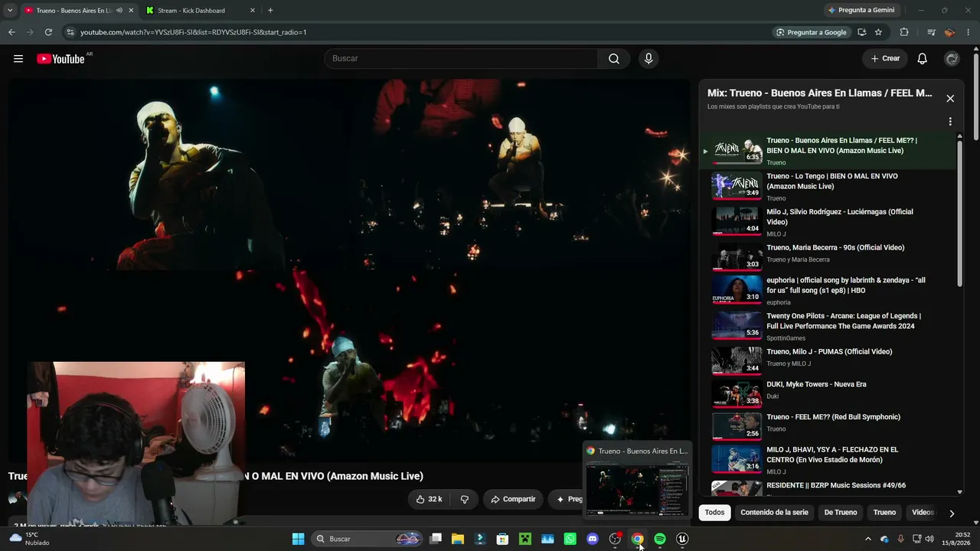This screenshot has height=551, width=980.
Task: Open Chrome extensions puzzle icon
Action: pyautogui.click(x=904, y=32)
